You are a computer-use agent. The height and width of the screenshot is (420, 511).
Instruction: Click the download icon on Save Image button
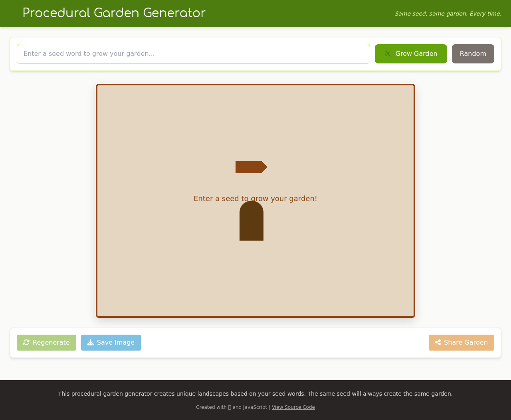[x=90, y=342]
